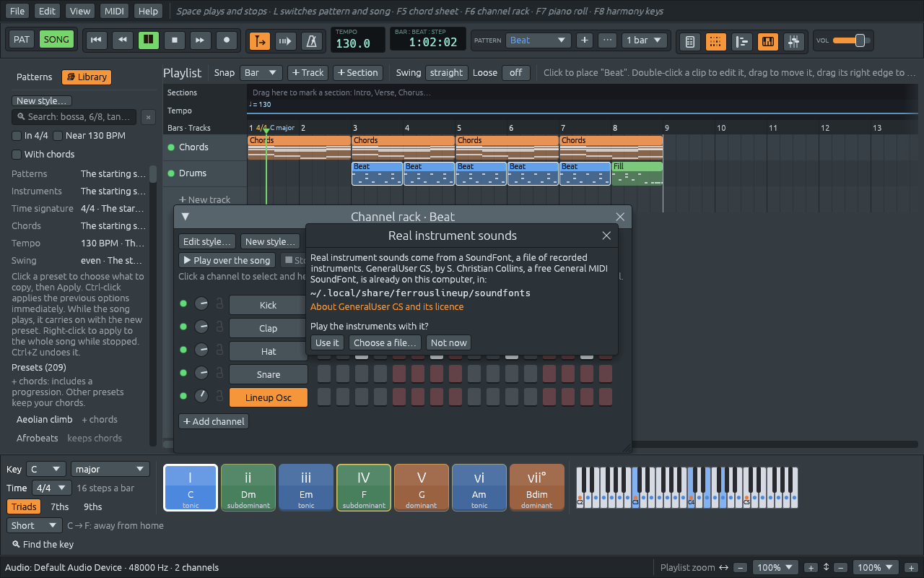This screenshot has width=924, height=578.
Task: Open the mixer sliders icon in toolbar
Action: coord(794,41)
